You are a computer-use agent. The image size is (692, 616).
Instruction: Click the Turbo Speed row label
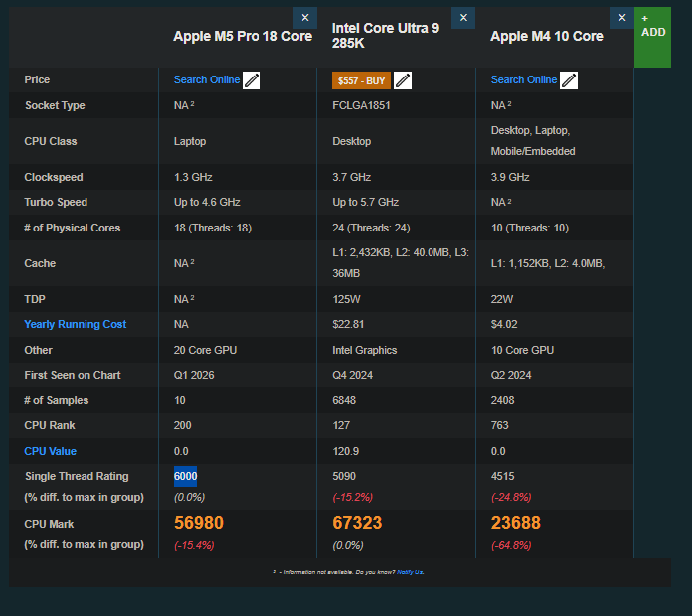pyautogui.click(x=56, y=202)
